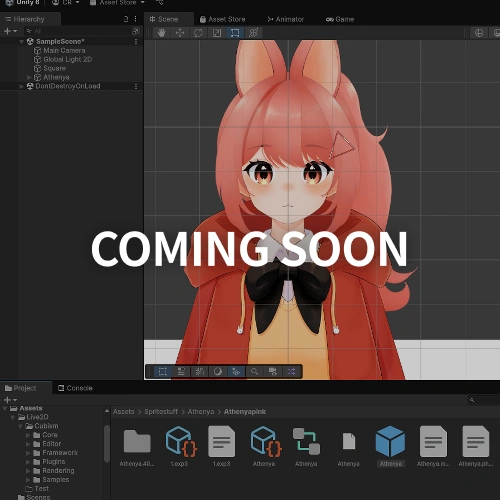Select the Rotate tool in Scene toolbar
Viewport: 500px width, 500px height.
(x=198, y=33)
